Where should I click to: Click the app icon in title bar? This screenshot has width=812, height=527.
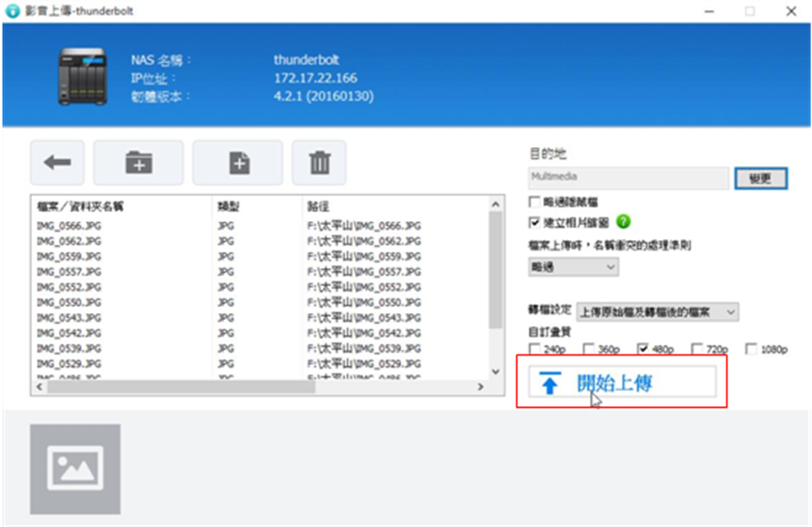click(x=13, y=11)
